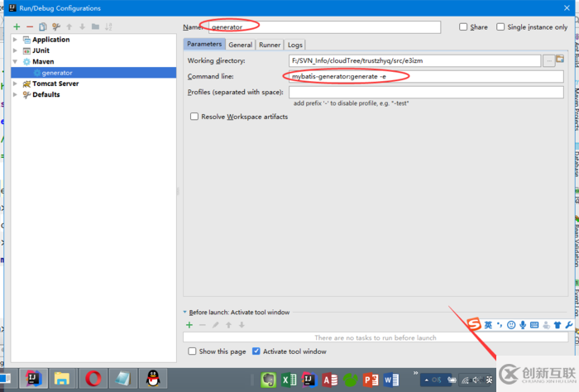Image resolution: width=579 pixels, height=392 pixels.
Task: Remove the selected configuration with the red minus
Action: (30, 26)
